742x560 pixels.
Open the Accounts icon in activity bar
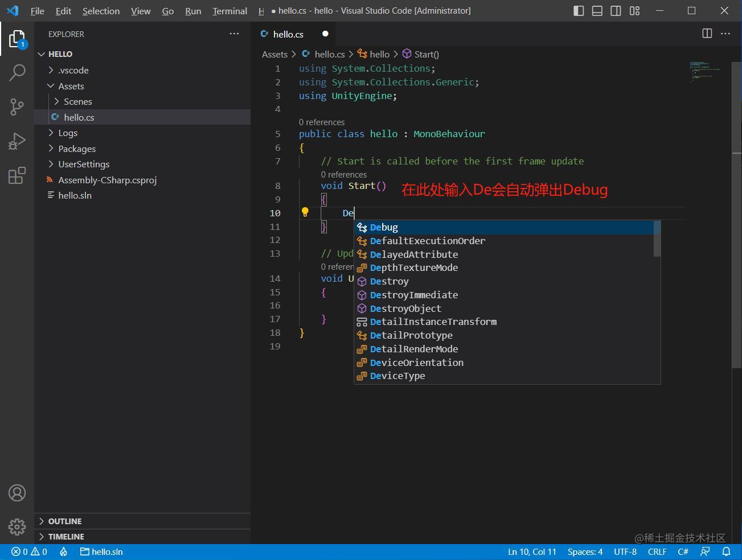pos(17,493)
